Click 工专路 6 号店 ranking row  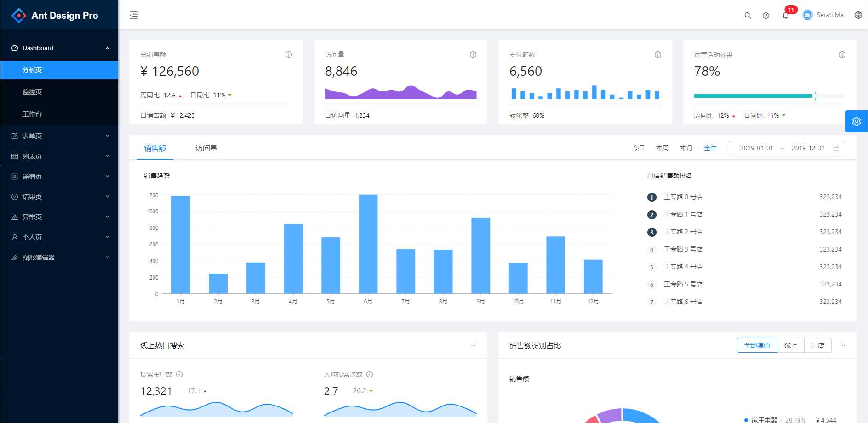(744, 302)
